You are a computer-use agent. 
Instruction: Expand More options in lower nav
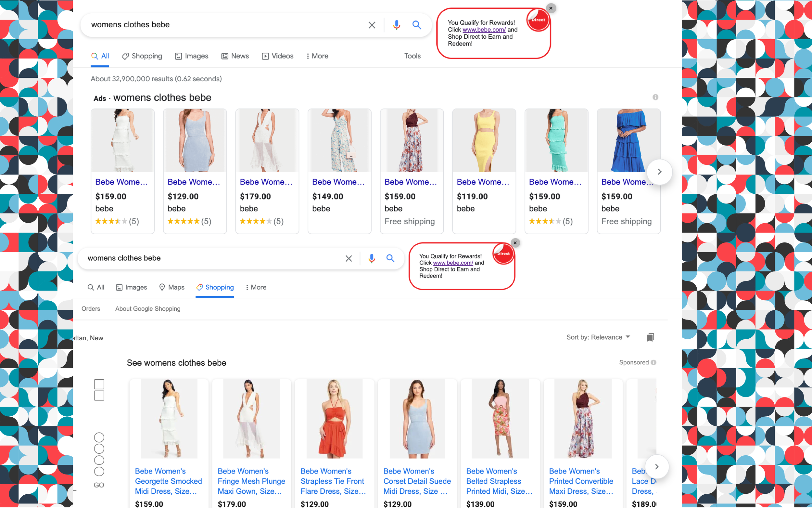coord(256,287)
